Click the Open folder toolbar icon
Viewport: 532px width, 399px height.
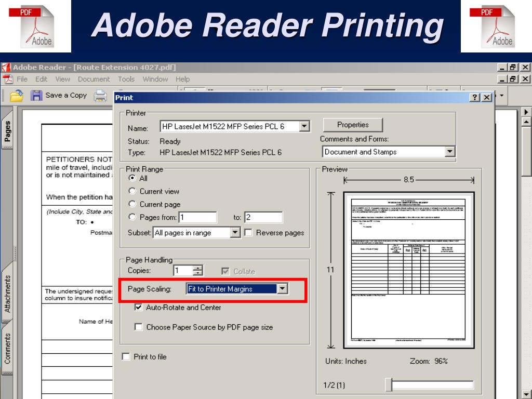16,96
